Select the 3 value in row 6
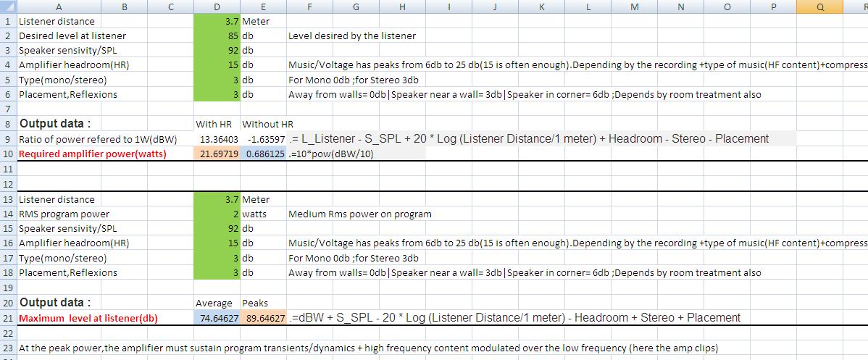Screen dimensions: 868x360 click(x=217, y=94)
